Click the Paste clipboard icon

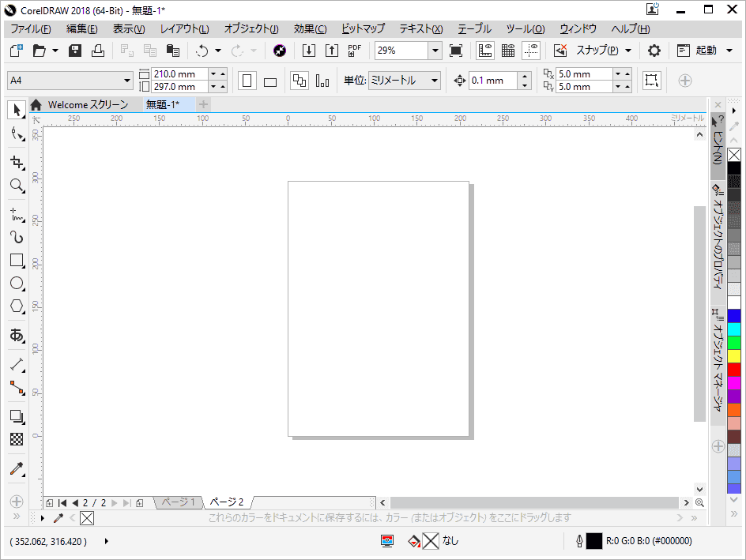[x=173, y=51]
